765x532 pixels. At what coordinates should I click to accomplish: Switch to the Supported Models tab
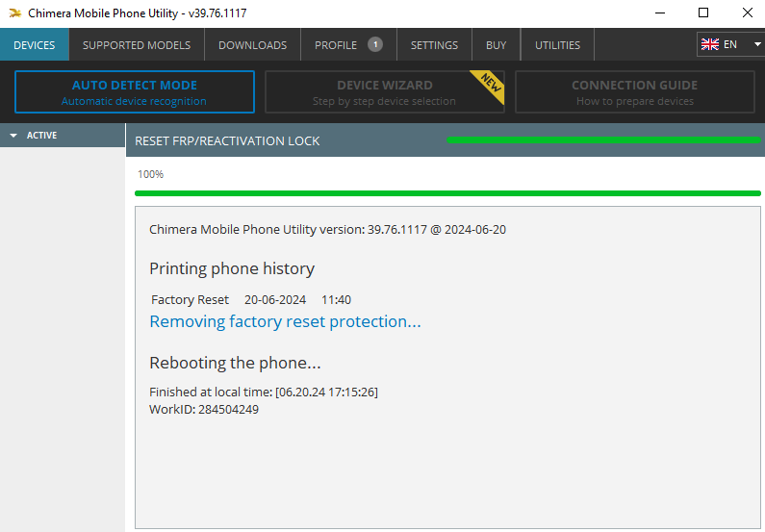click(x=137, y=45)
